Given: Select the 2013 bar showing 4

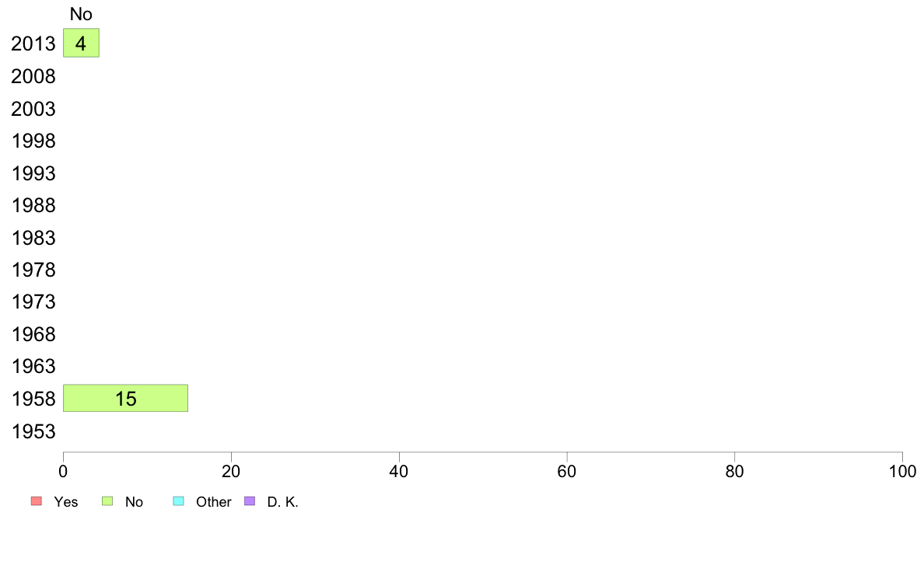Looking at the screenshot, I should (82, 43).
